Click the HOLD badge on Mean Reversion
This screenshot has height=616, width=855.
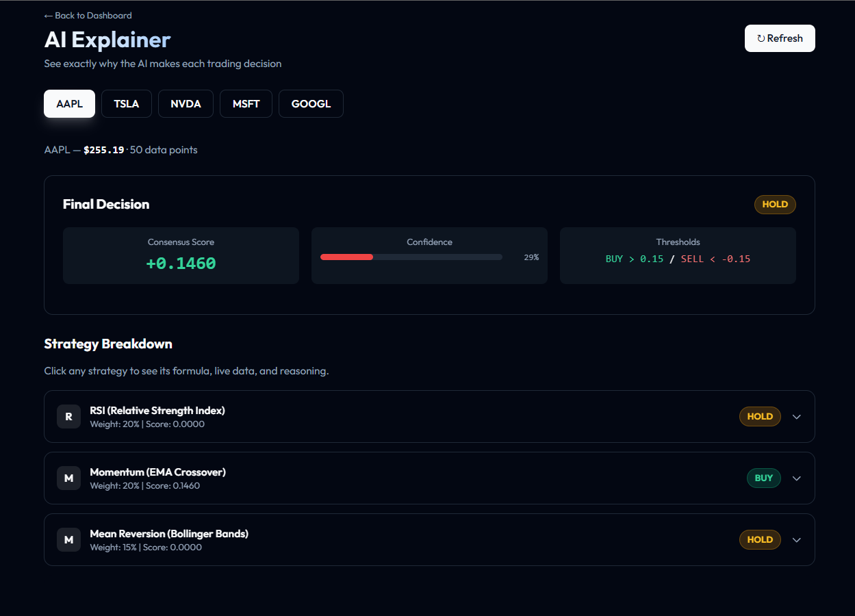pyautogui.click(x=760, y=539)
